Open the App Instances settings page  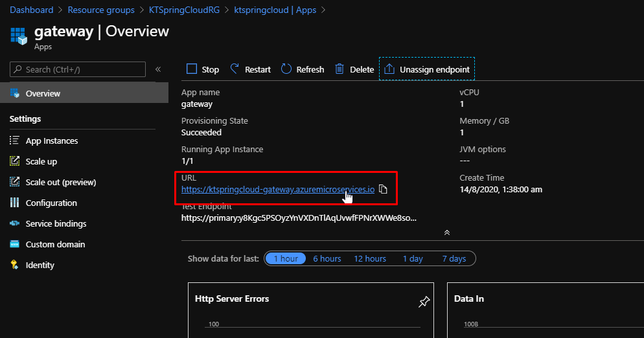pyautogui.click(x=52, y=141)
